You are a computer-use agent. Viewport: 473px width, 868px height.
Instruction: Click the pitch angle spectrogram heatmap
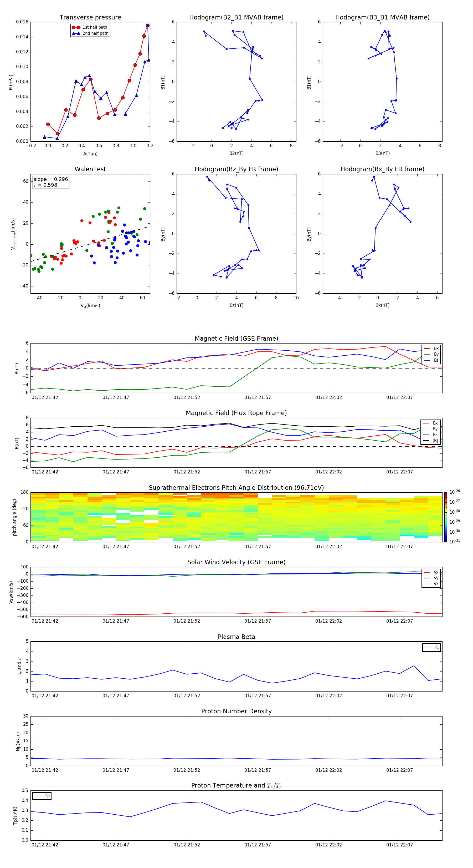click(236, 517)
